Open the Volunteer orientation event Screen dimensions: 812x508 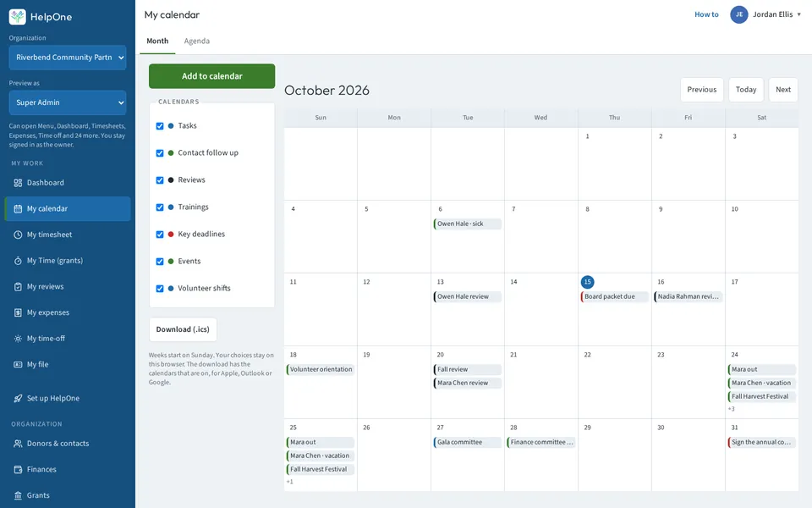coord(321,370)
